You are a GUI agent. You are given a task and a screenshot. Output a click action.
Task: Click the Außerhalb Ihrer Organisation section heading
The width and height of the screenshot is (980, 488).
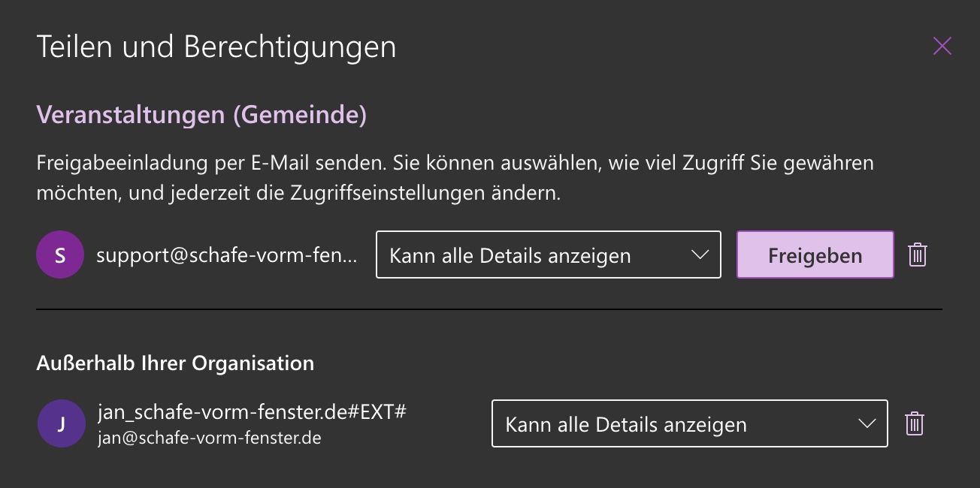[x=175, y=363]
